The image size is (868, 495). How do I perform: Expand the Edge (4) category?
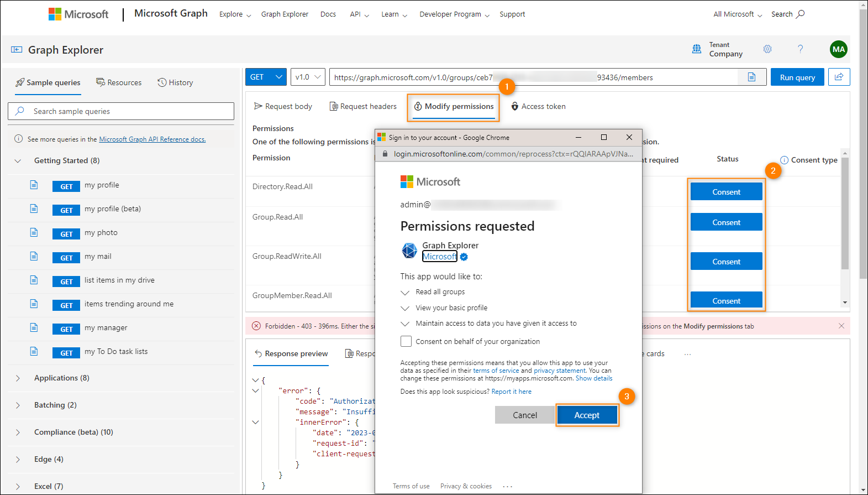tap(18, 460)
